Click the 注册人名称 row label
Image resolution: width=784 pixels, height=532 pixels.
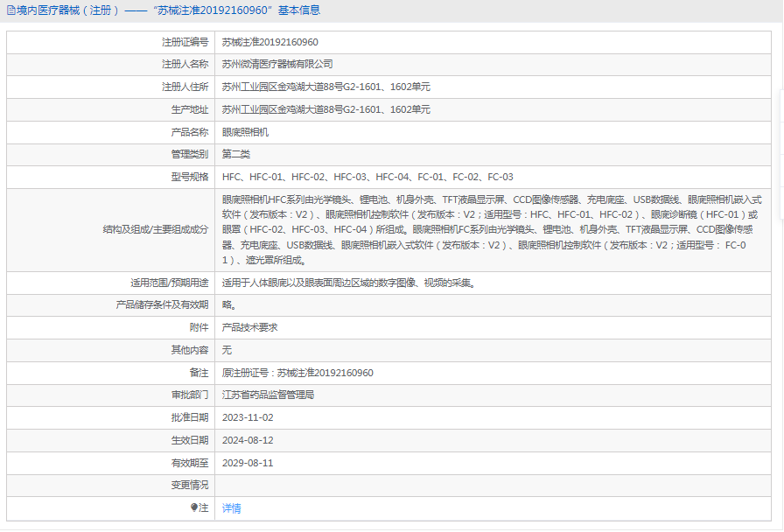[x=185, y=64]
